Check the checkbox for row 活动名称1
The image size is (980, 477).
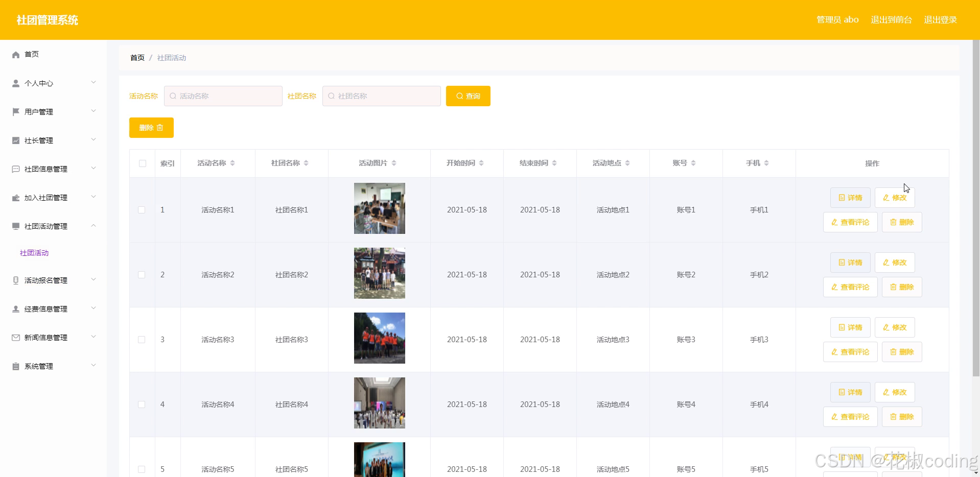[142, 210]
